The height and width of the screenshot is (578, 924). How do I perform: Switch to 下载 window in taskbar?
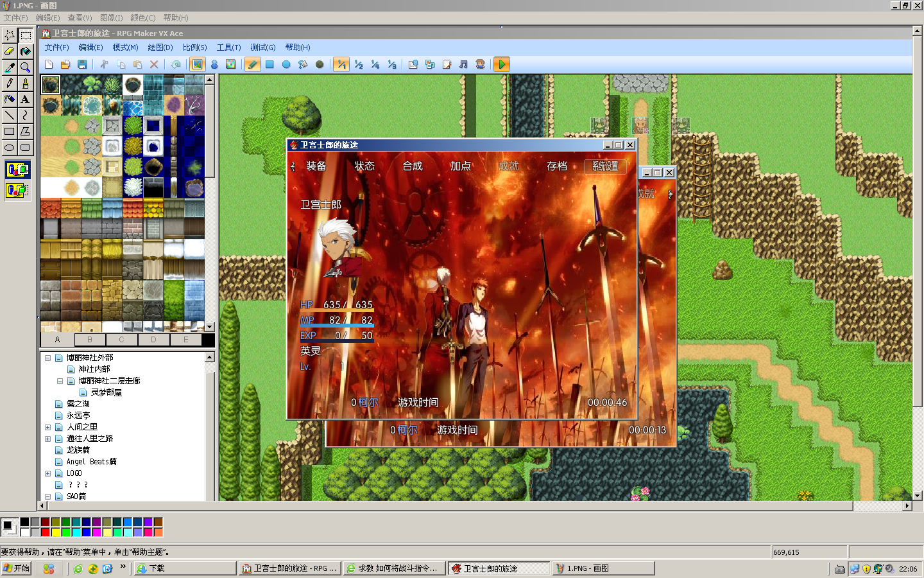pyautogui.click(x=185, y=568)
